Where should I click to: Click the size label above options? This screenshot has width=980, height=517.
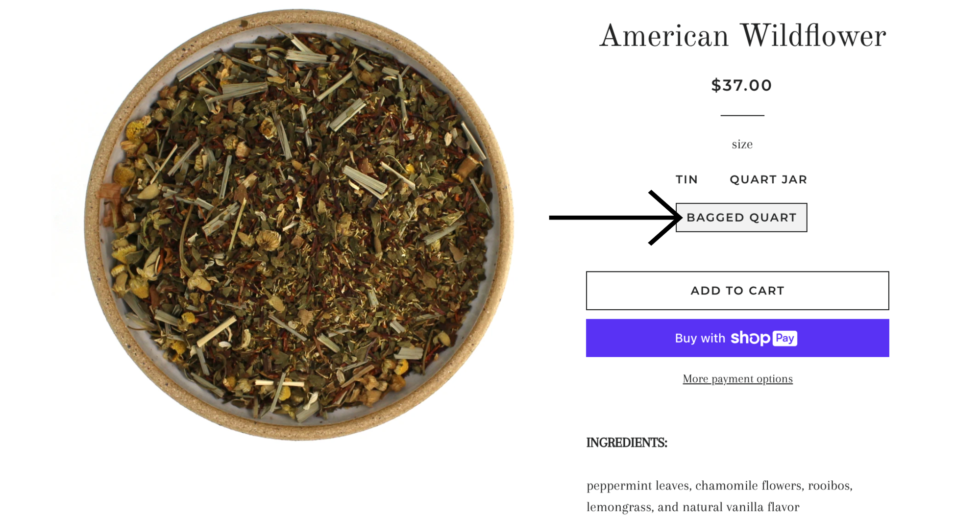pos(742,144)
